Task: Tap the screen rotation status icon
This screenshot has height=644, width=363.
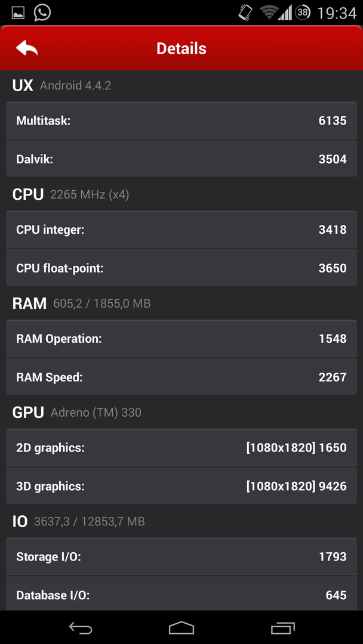Action: tap(245, 13)
